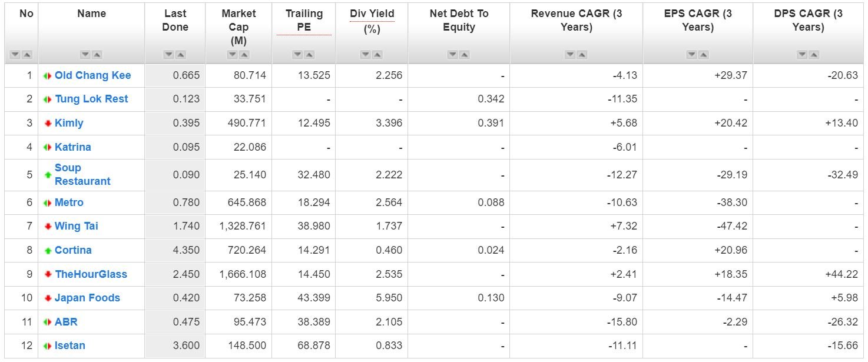Viewport: 868px width, 362px height.
Task: Click Market Cap's down sort arrow
Action: pos(233,55)
